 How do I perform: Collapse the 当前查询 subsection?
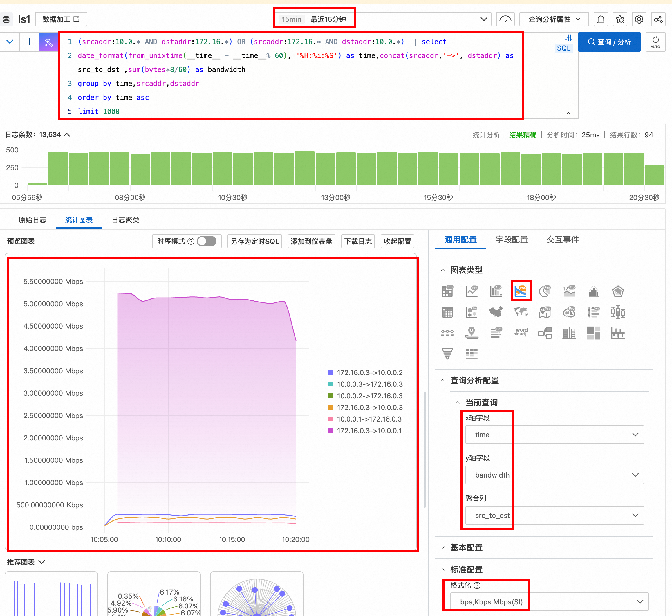pyautogui.click(x=458, y=403)
